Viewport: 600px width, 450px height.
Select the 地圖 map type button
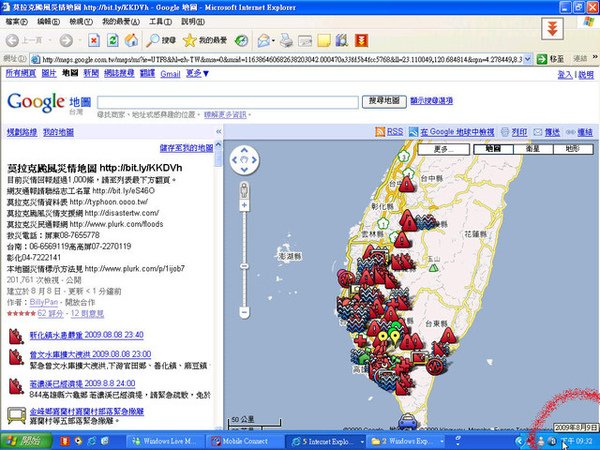[493, 149]
